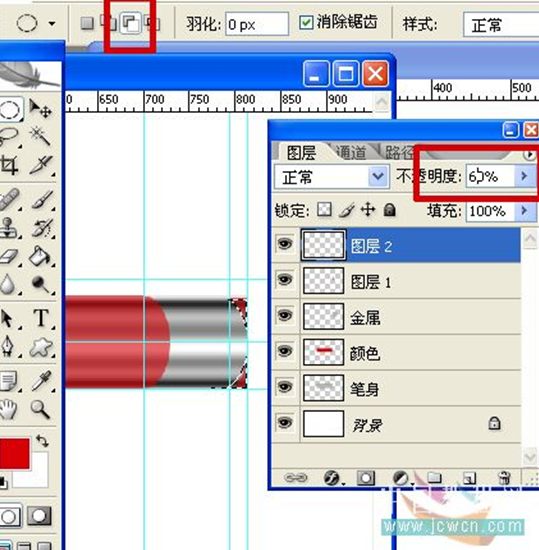Open the 填充 fill slider arrow

coord(524,211)
